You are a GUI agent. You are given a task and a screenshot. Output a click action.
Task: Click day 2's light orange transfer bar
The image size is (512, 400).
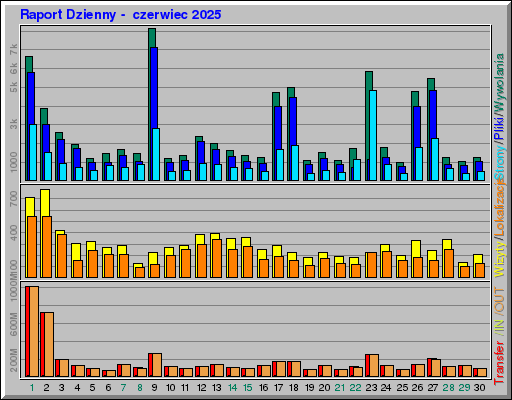pos(49,345)
